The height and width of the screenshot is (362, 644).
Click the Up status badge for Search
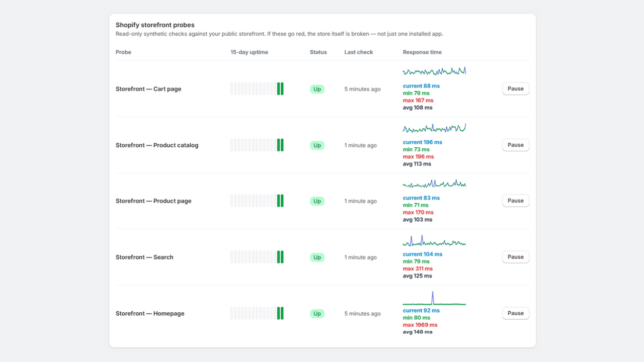point(317,257)
